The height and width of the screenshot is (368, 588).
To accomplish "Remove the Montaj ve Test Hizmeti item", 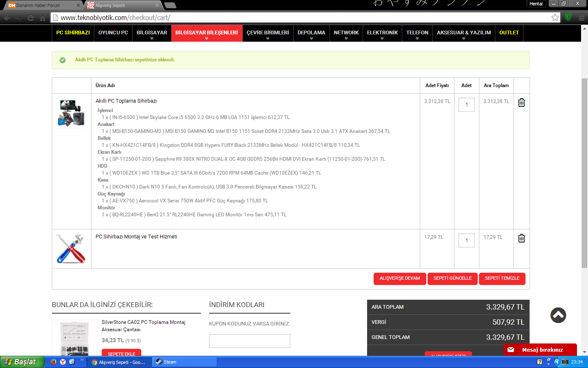I will 521,238.
